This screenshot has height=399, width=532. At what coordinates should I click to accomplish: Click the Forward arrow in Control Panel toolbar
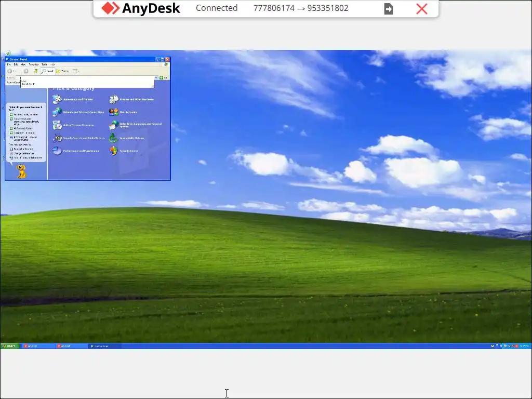[26, 71]
